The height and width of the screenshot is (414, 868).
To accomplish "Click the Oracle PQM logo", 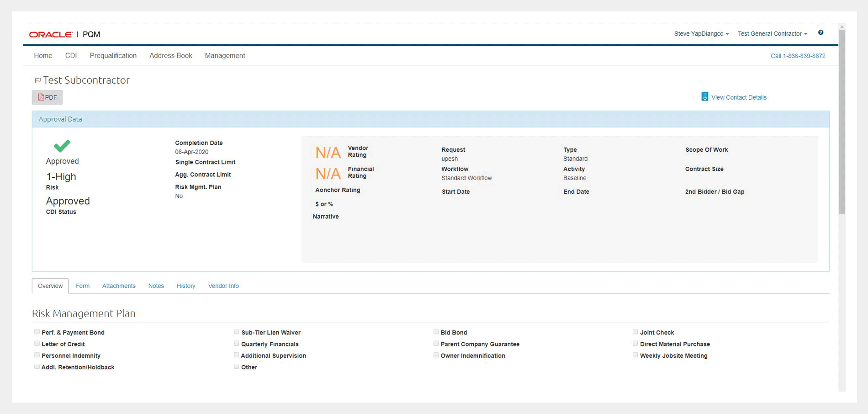I will (64, 34).
